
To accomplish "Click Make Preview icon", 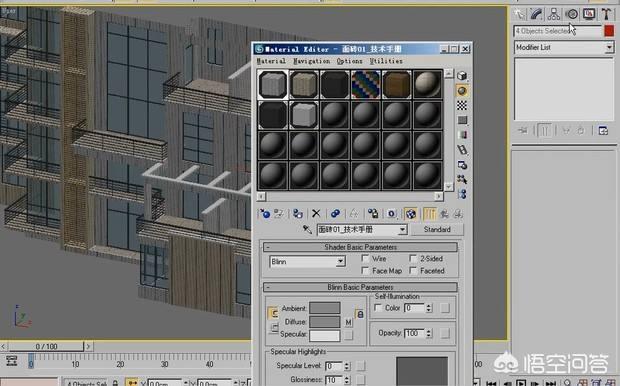I will [462, 149].
